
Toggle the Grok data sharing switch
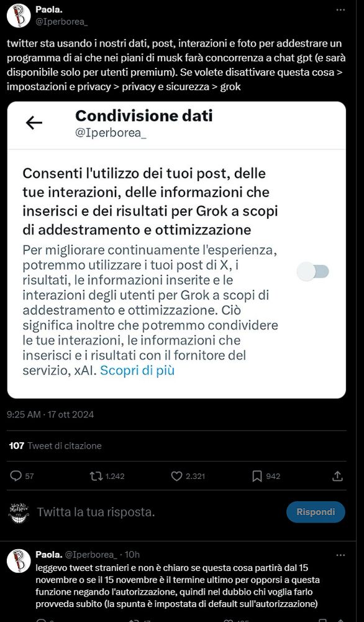pyautogui.click(x=313, y=272)
